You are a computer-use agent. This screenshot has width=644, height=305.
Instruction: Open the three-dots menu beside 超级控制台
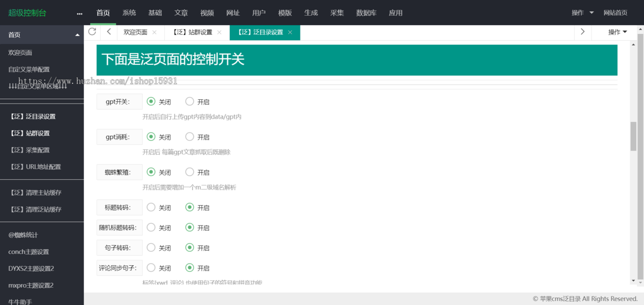(x=79, y=13)
